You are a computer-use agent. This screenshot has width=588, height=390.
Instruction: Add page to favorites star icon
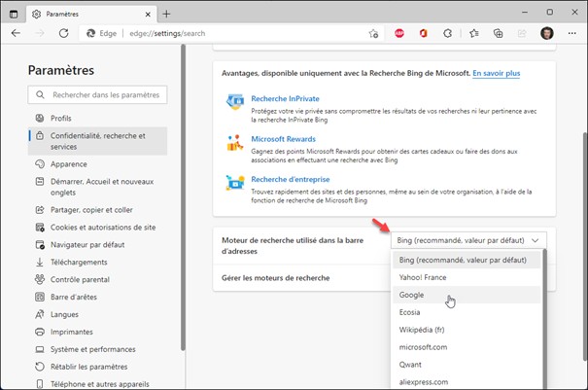(373, 32)
